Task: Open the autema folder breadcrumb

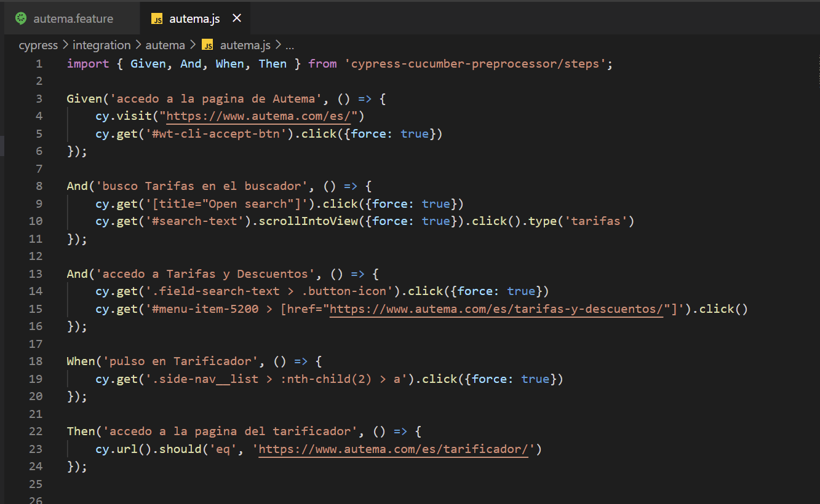Action: [x=165, y=45]
